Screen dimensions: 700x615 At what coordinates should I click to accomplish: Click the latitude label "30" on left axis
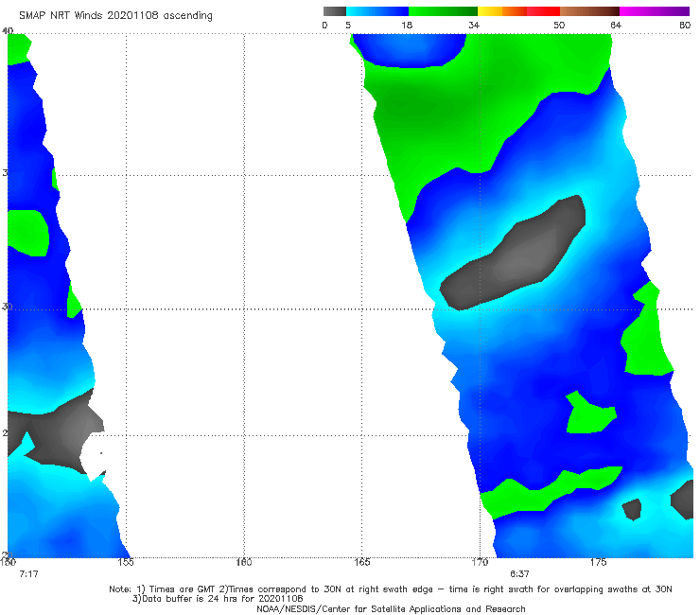(7, 307)
